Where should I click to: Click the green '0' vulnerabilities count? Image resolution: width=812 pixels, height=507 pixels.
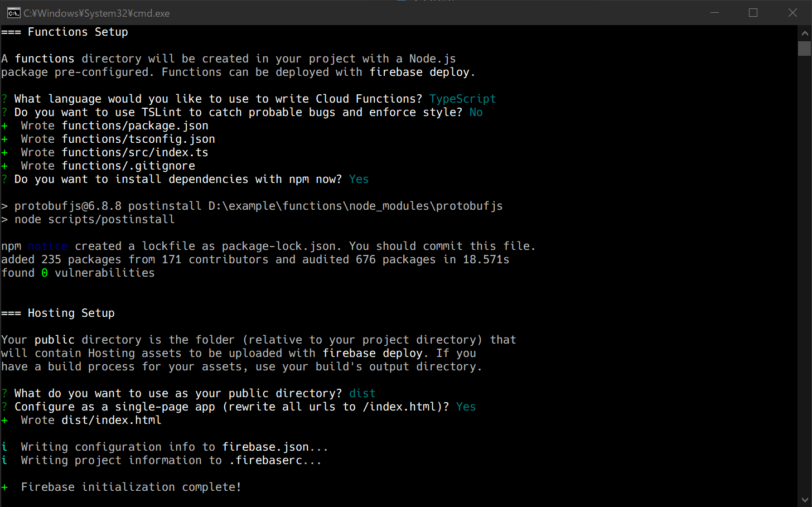(45, 273)
